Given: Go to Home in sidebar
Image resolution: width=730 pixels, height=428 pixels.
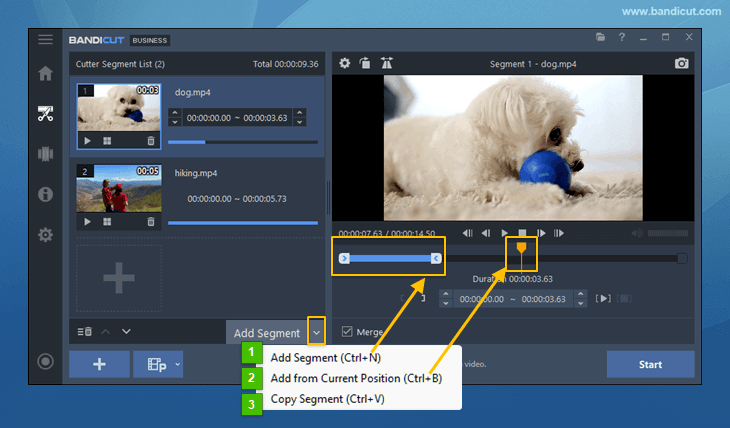Looking at the screenshot, I should [x=46, y=73].
